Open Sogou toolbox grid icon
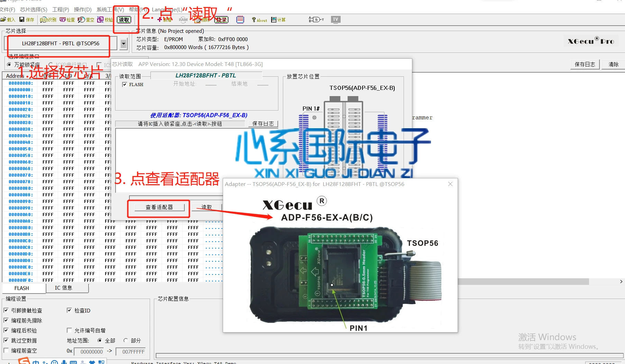The width and height of the screenshot is (625, 364). [x=101, y=362]
